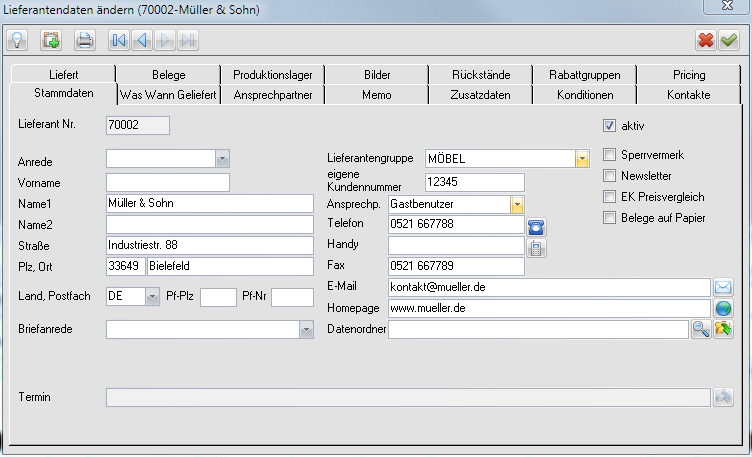The width and height of the screenshot is (752, 457).
Task: Click the Ort field Bielefeld
Action: [230, 266]
